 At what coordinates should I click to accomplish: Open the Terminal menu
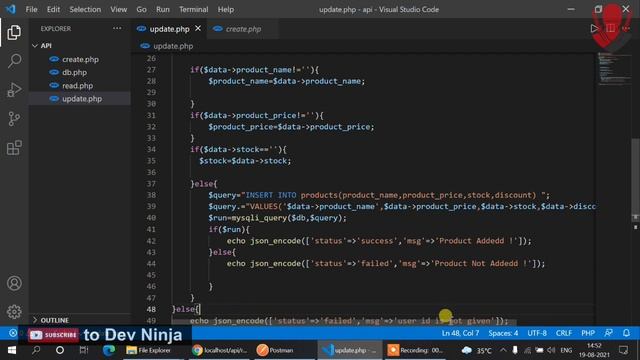pos(193,9)
